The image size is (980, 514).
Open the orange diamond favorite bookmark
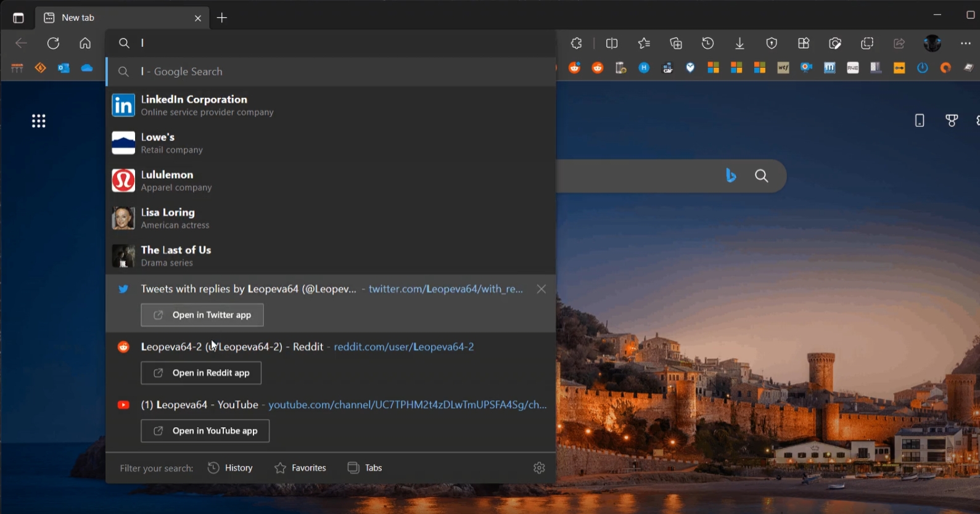41,68
